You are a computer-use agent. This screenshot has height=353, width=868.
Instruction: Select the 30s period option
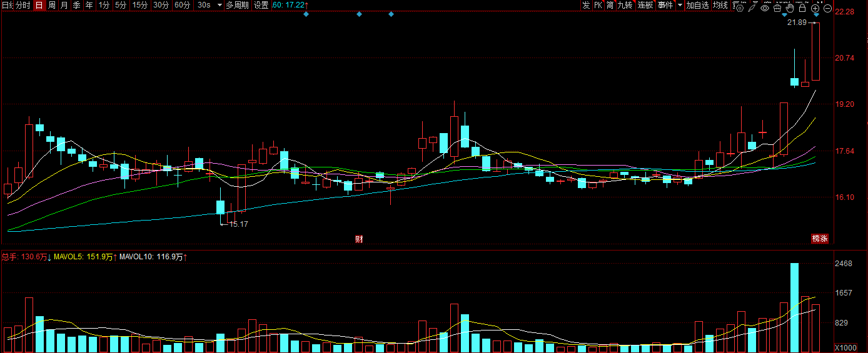204,5
